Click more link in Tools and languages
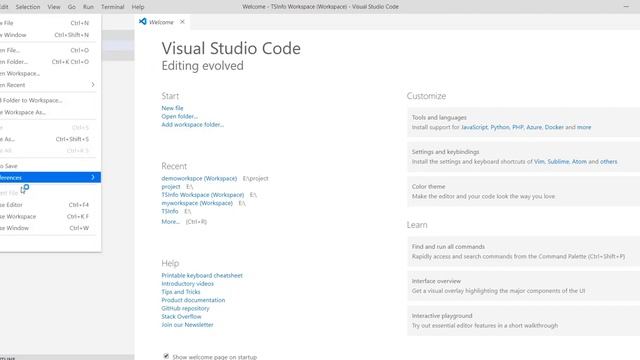640x360 pixels. click(x=584, y=127)
